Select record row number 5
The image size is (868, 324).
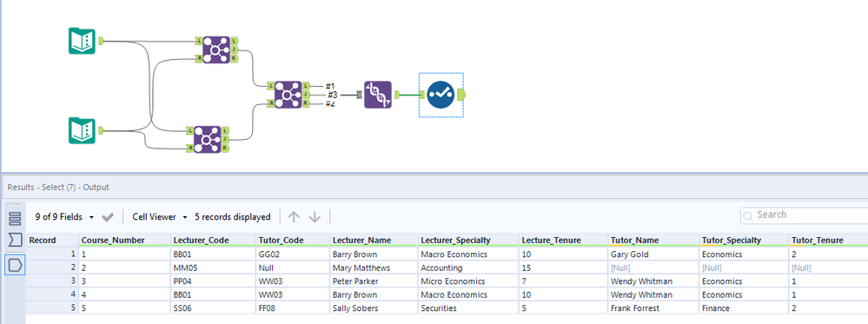(x=52, y=308)
